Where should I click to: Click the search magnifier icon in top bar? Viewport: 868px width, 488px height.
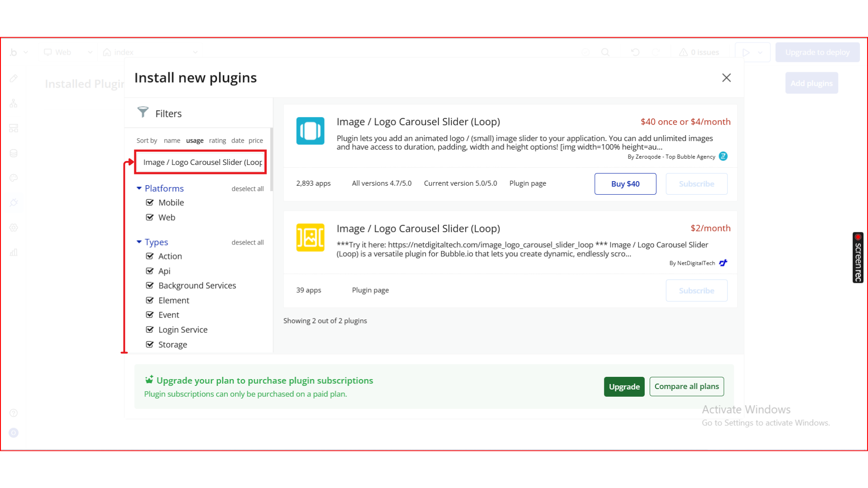click(605, 52)
